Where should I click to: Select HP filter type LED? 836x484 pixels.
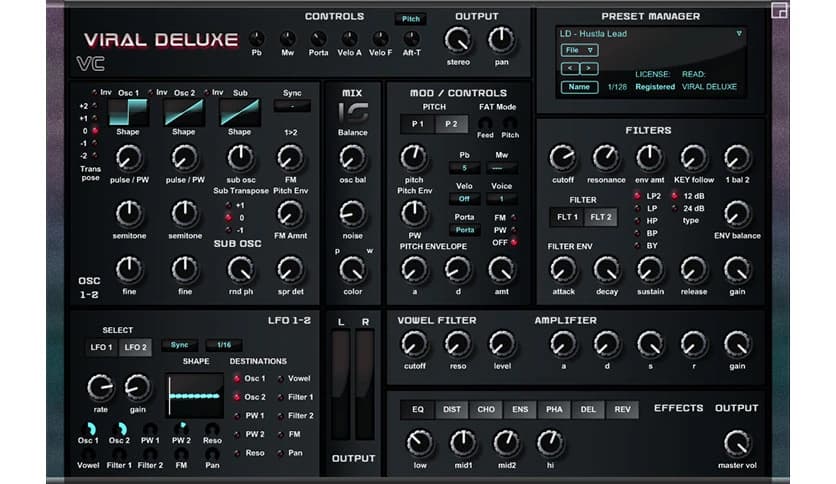637,221
